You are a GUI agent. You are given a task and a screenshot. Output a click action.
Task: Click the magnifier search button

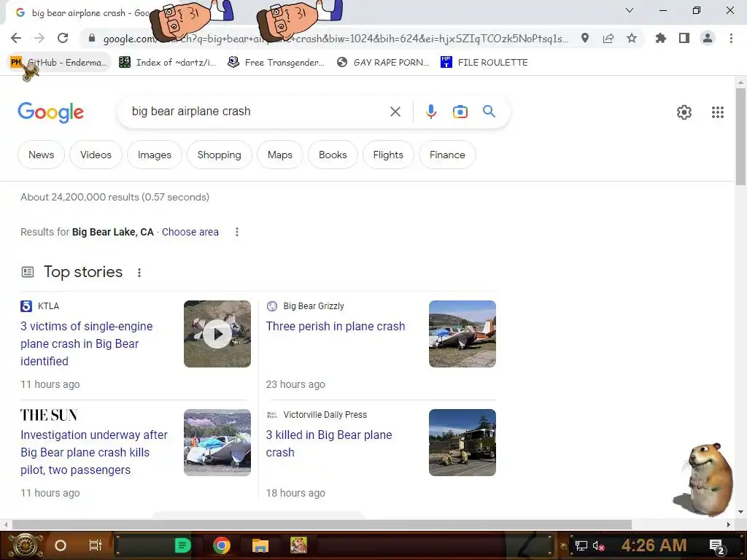click(489, 112)
